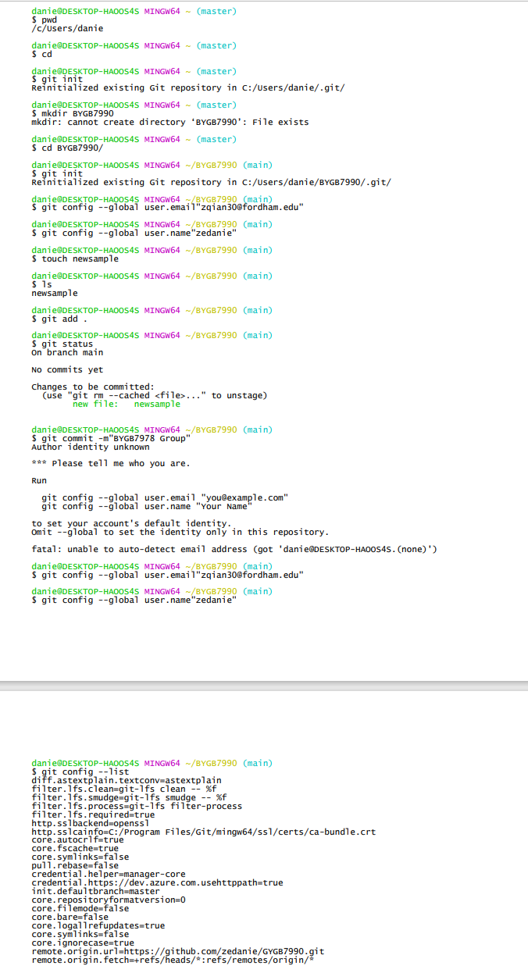
Task: Click the "dev.azure.com.usehttppath" credential line
Action: [158, 882]
